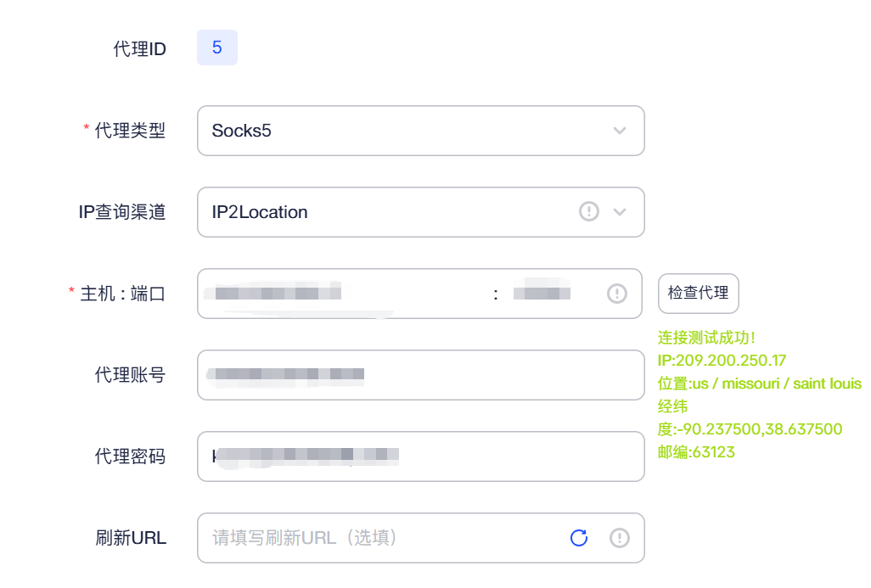871x588 pixels.
Task: Click the IP:209.200.250.17 result text
Action: [x=722, y=361]
